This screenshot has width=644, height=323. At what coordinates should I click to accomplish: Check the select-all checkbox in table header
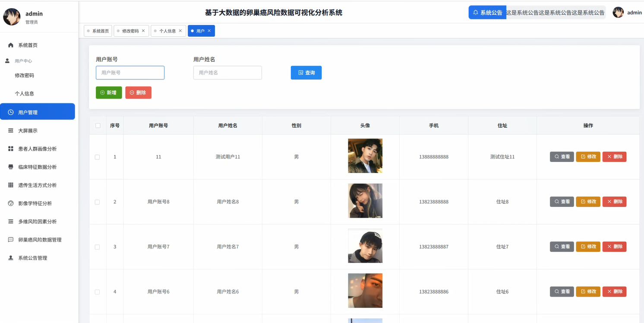point(98,125)
